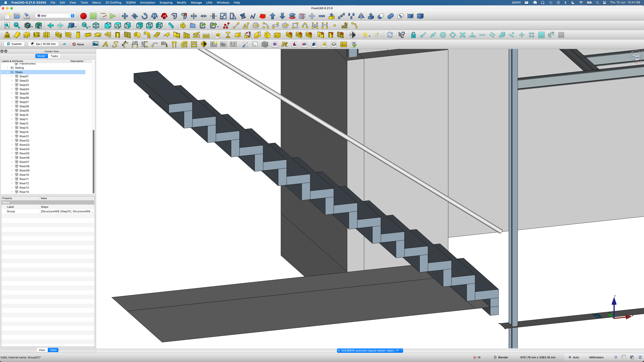Expand the Railing group
This screenshot has width=644, height=362.
(x=7, y=68)
